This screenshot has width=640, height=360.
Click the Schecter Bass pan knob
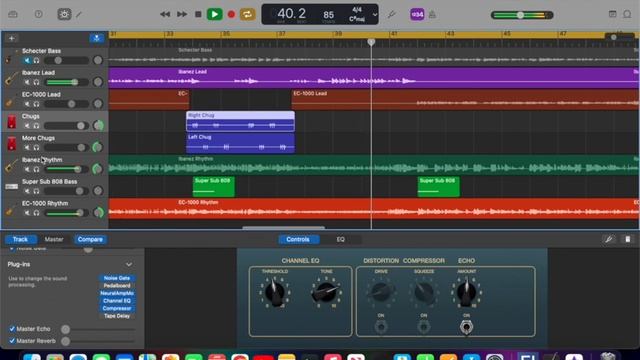point(98,60)
